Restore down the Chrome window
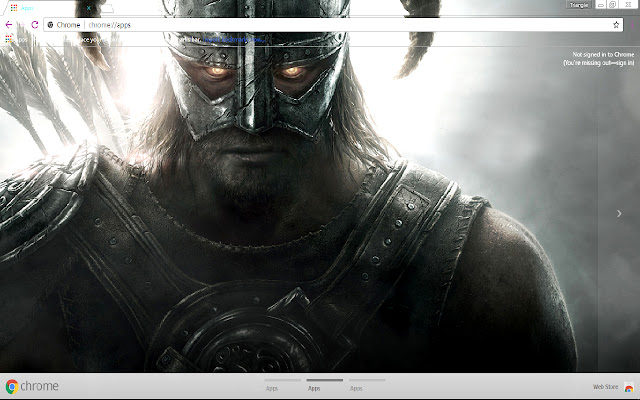The width and height of the screenshot is (640, 400). point(613,5)
